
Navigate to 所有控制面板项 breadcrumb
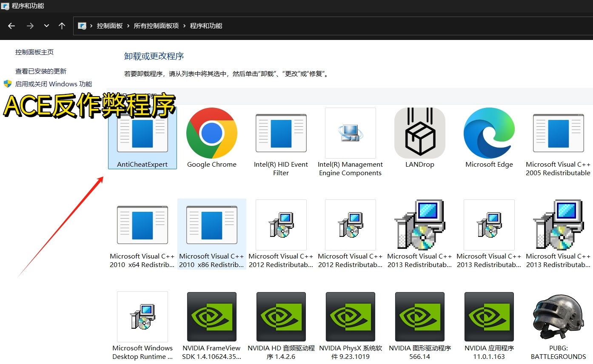point(156,26)
